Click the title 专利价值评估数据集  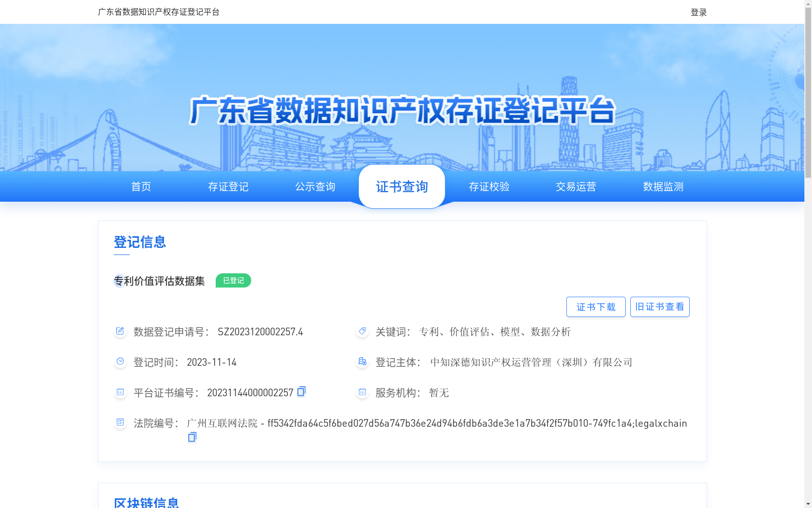(x=159, y=281)
